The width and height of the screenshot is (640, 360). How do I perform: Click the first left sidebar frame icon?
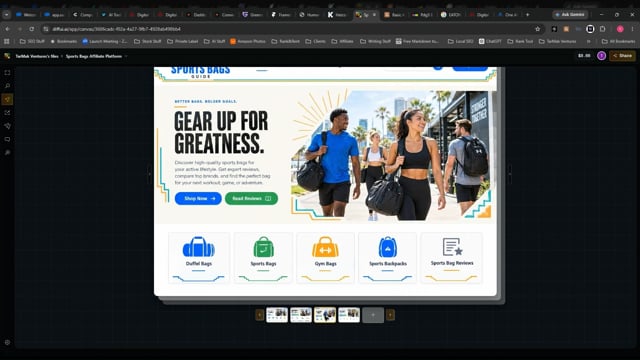click(x=7, y=73)
